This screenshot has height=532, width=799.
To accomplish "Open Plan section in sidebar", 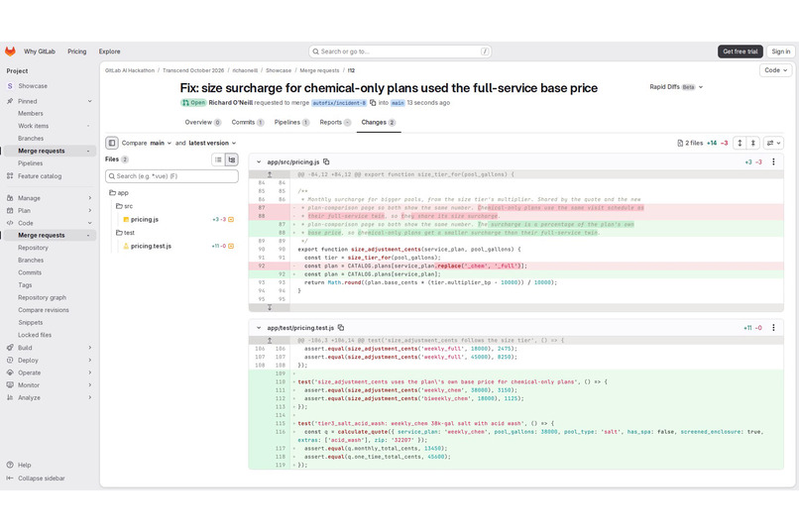I will pyautogui.click(x=49, y=210).
